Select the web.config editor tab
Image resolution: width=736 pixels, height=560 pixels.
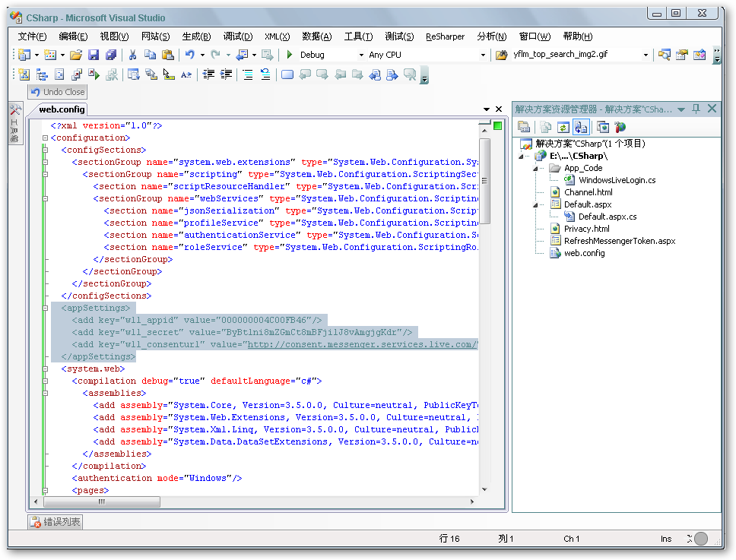coord(62,109)
